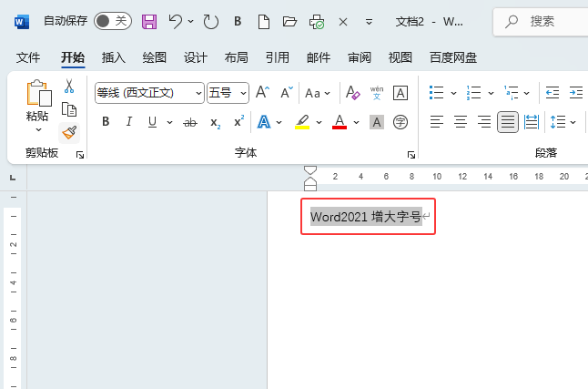Switch to the 开始 tab
Image resolution: width=588 pixels, height=389 pixels.
point(73,57)
